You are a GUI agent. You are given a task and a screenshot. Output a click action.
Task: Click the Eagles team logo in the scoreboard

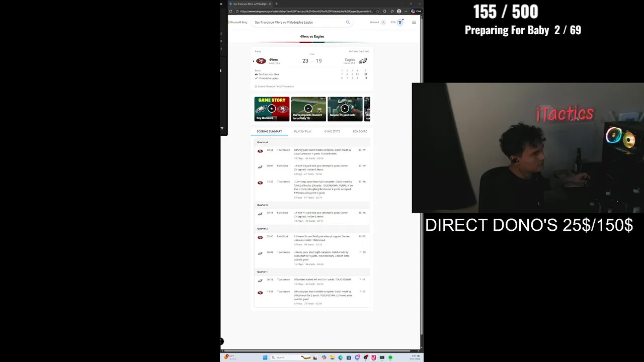[x=363, y=61]
